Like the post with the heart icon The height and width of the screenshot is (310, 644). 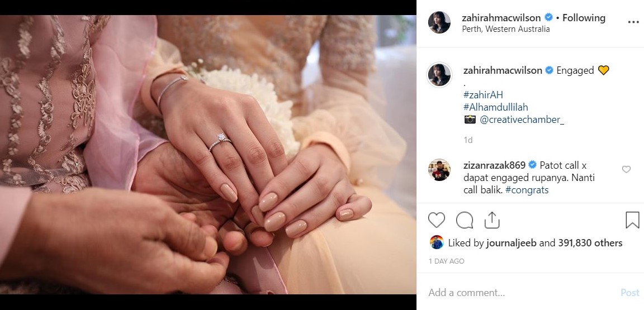[x=436, y=220]
